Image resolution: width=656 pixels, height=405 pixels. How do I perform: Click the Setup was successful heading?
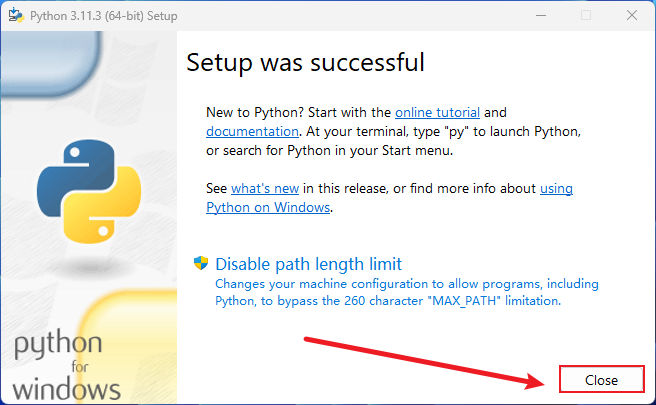(305, 63)
